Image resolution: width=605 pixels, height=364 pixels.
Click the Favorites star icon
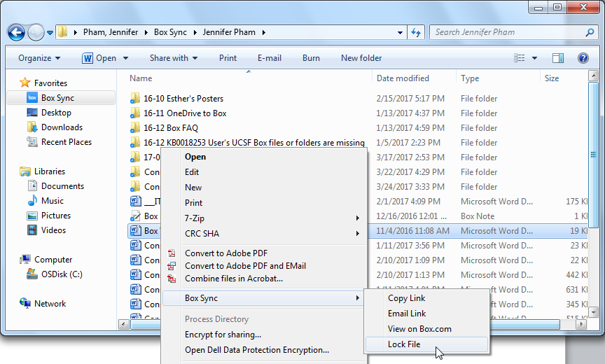[25, 83]
